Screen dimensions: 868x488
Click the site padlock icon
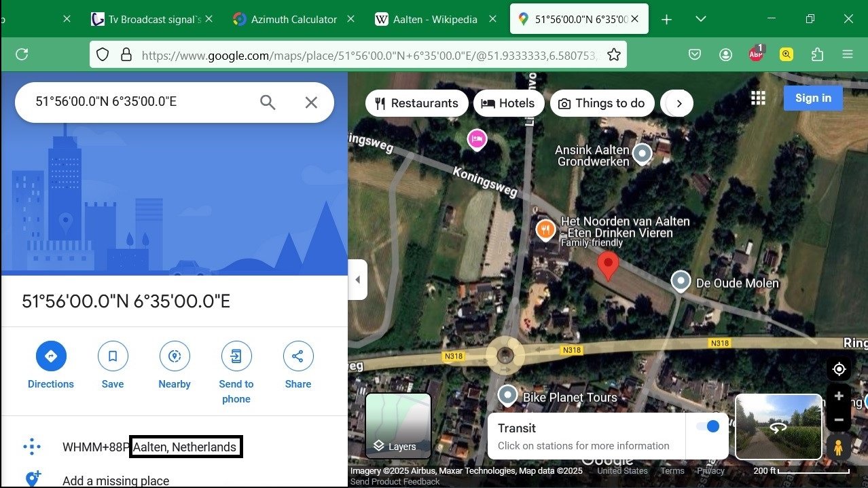126,54
